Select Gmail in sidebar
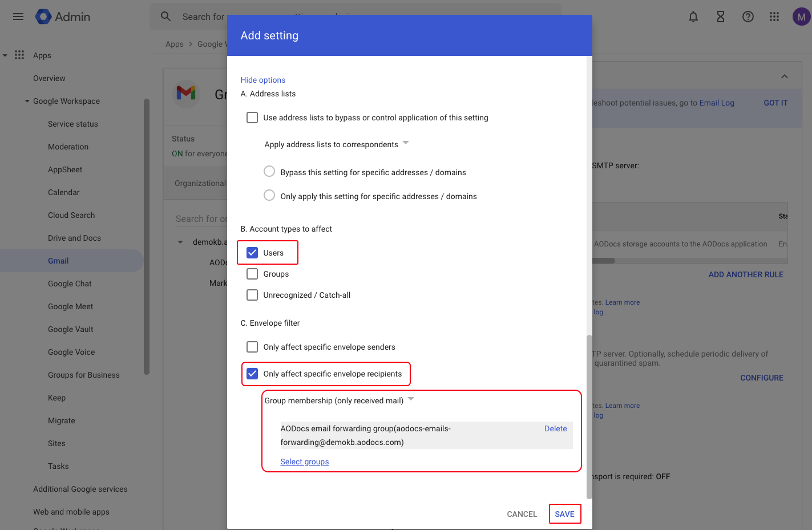 click(x=58, y=261)
